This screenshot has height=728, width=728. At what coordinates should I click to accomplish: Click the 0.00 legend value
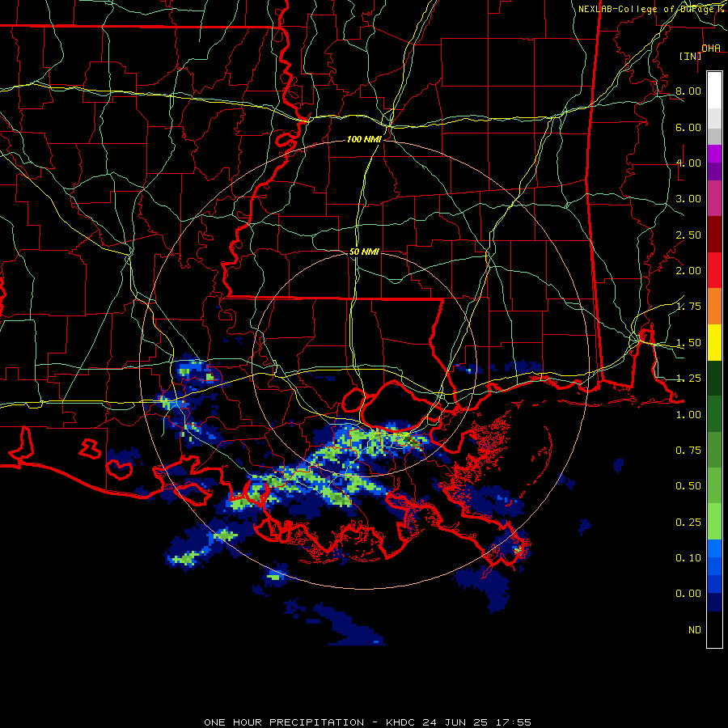pos(688,594)
